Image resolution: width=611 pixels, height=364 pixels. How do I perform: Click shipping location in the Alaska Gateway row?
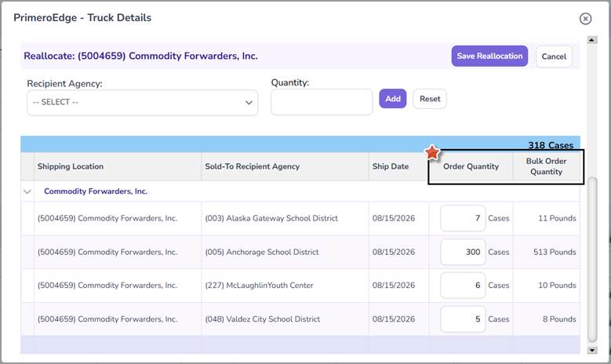click(107, 218)
